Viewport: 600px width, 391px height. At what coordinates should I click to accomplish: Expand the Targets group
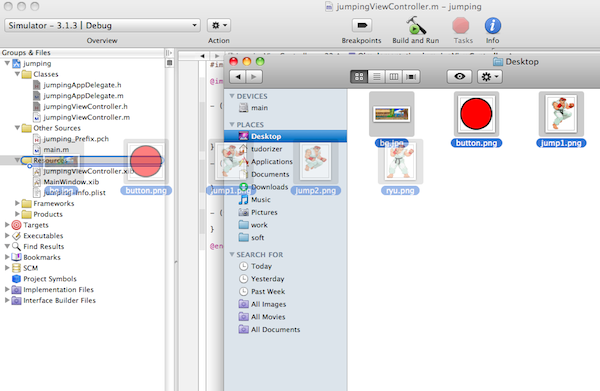[x=7, y=225]
